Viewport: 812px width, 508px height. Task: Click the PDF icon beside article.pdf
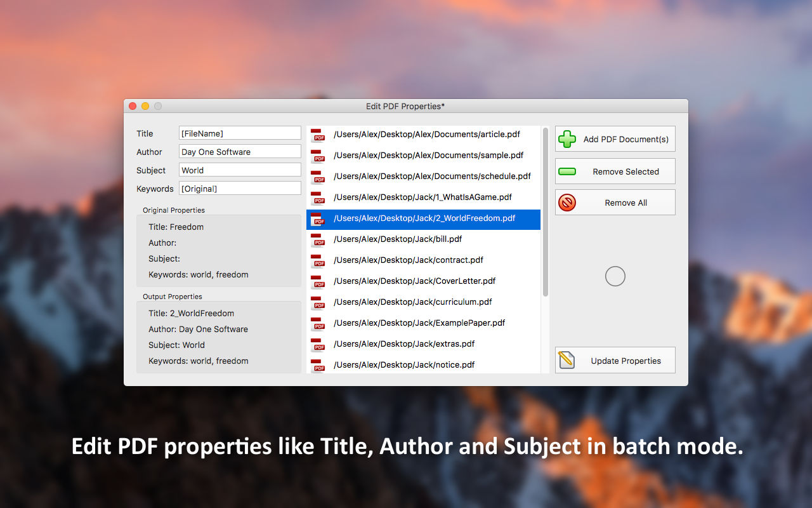coord(318,135)
